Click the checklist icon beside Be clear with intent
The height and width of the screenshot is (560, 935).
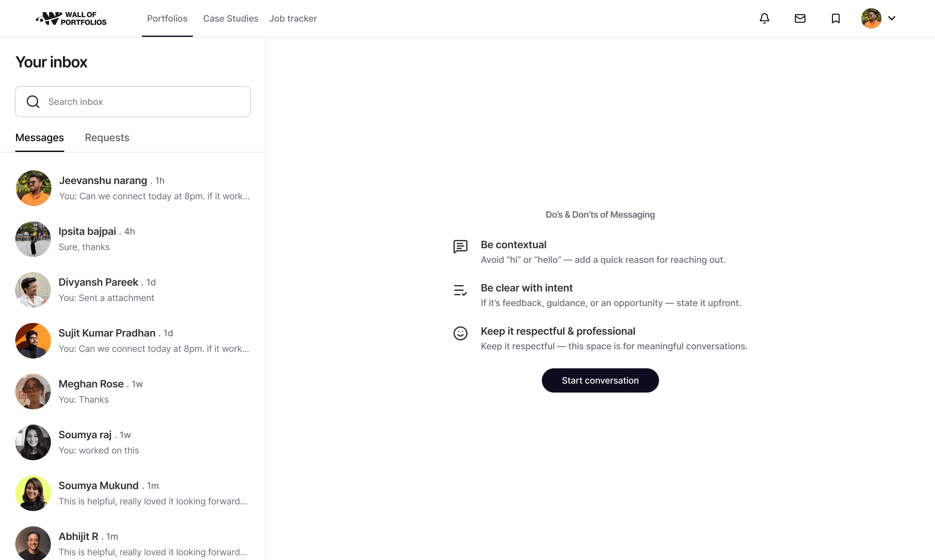click(x=460, y=290)
